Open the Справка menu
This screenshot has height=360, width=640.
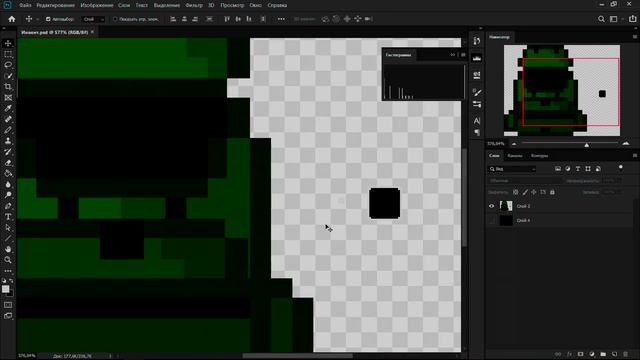pyautogui.click(x=277, y=5)
